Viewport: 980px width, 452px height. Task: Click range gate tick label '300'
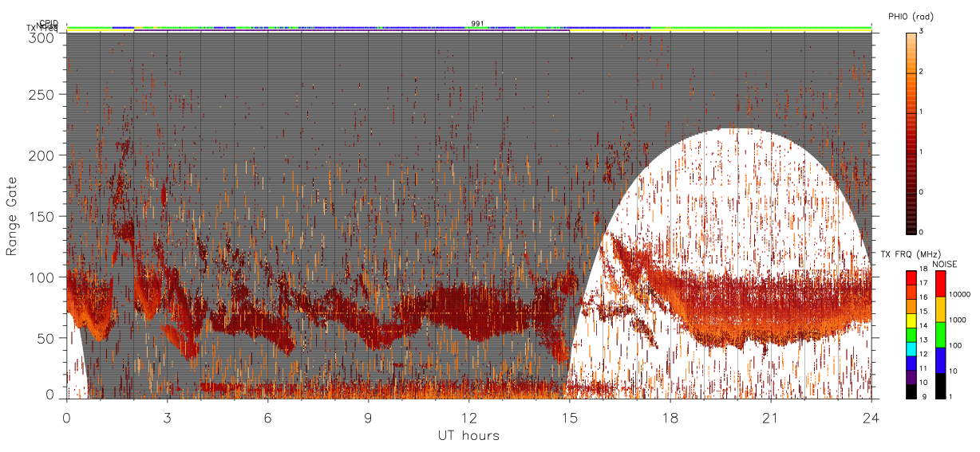pyautogui.click(x=41, y=37)
